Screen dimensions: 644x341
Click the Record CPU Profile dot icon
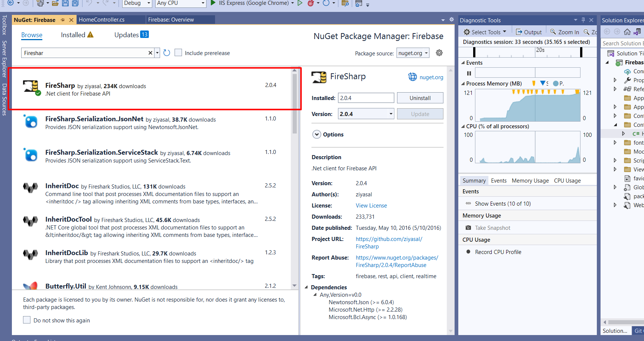(468, 252)
